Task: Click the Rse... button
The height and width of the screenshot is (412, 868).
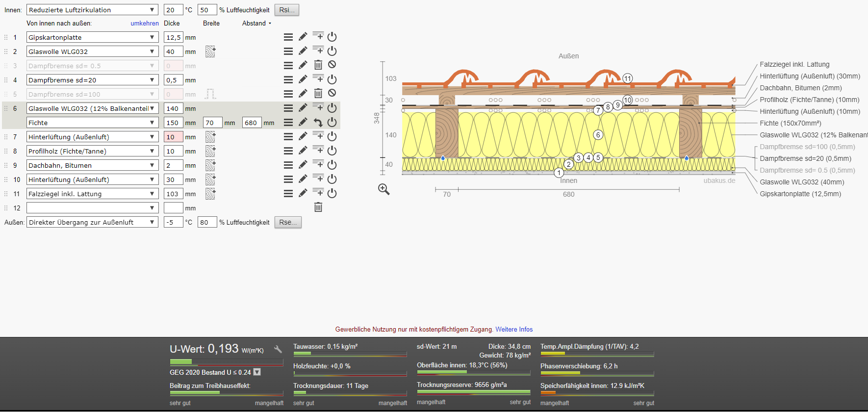Action: [288, 222]
